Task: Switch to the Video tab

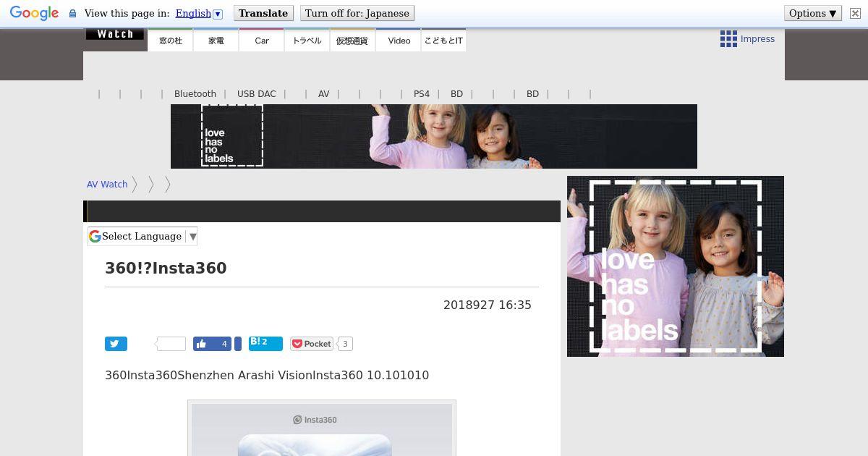Action: [399, 41]
